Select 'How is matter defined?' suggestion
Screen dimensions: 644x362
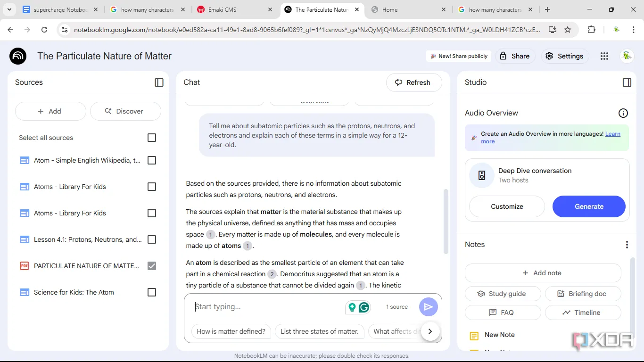pyautogui.click(x=231, y=331)
